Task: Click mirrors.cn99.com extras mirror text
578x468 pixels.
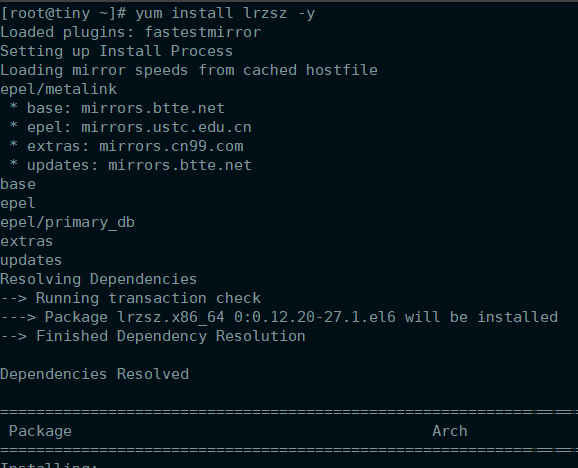Action: tap(171, 147)
